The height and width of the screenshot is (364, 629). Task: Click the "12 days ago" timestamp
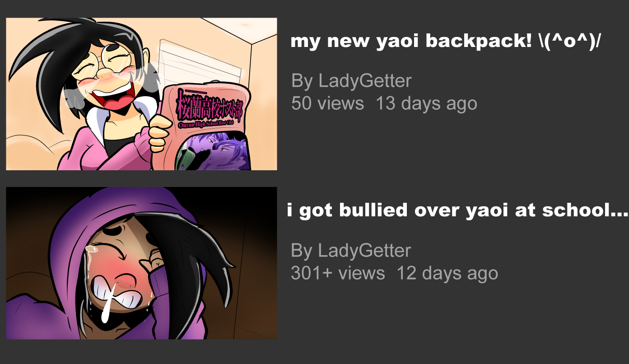(447, 273)
